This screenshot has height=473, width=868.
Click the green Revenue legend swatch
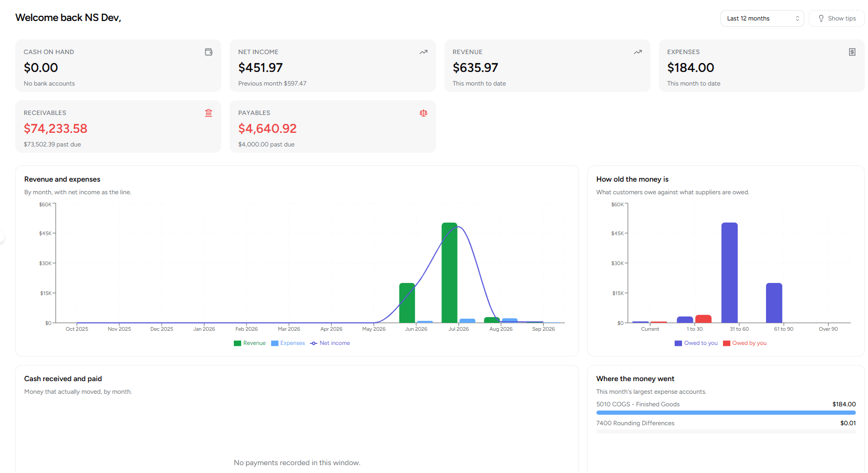pos(237,343)
